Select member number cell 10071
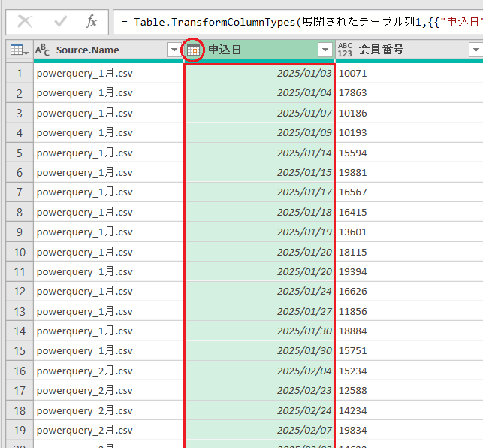 coord(409,74)
